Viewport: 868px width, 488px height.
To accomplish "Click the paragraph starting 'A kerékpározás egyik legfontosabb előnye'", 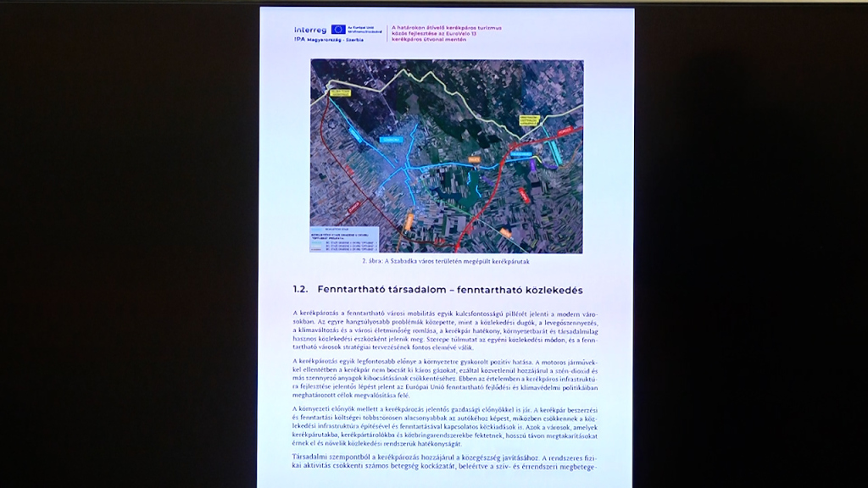I will [x=445, y=379].
